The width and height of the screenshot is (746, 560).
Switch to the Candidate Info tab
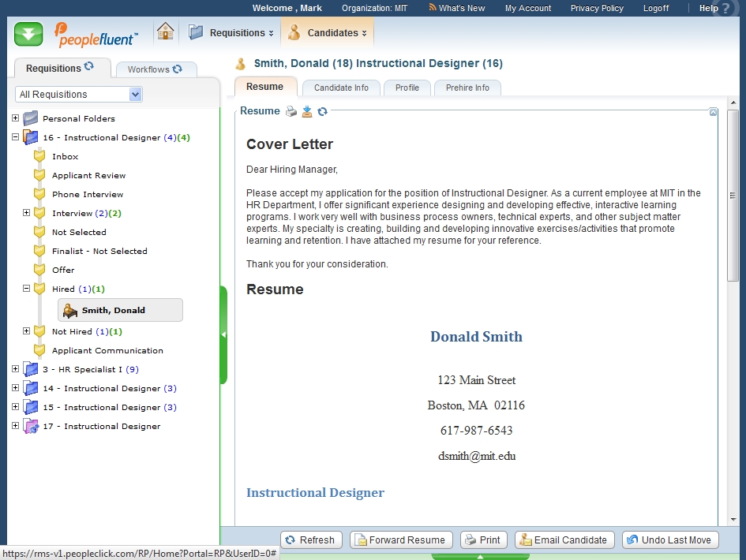[x=341, y=88]
